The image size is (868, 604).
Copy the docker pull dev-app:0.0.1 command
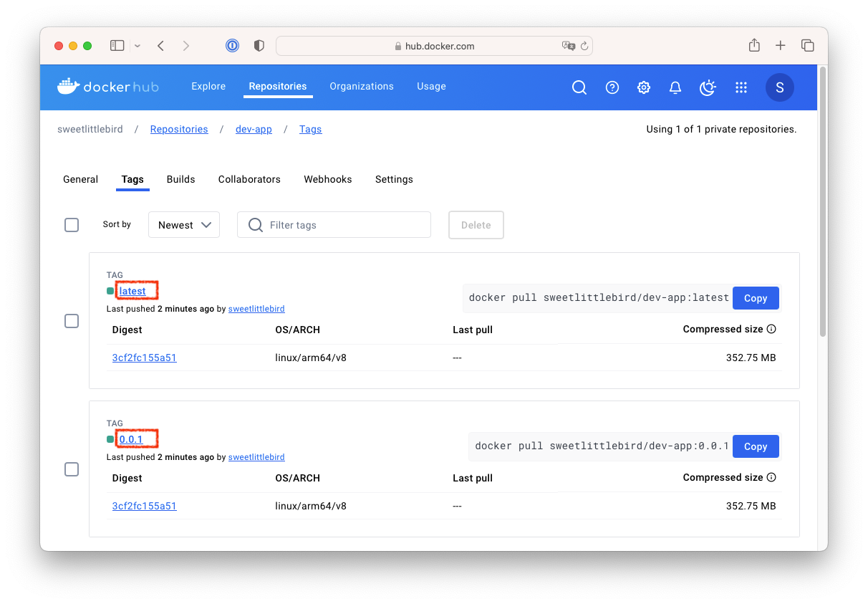pos(756,446)
